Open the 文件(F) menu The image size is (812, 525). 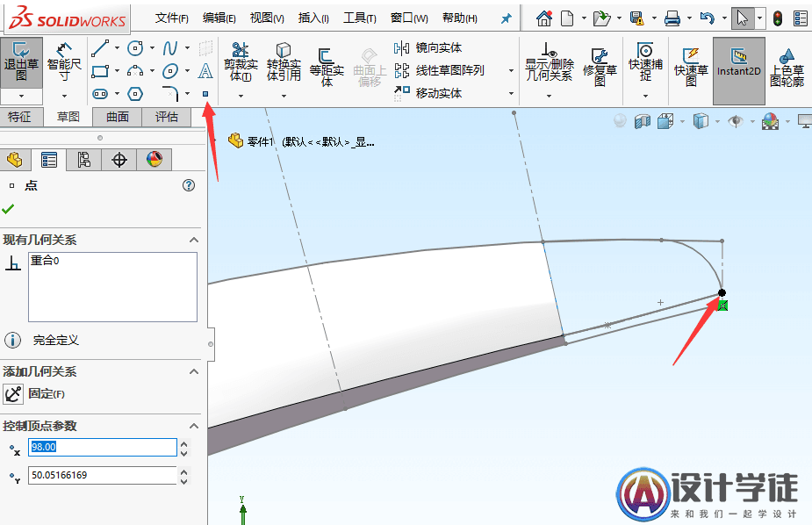click(x=172, y=18)
